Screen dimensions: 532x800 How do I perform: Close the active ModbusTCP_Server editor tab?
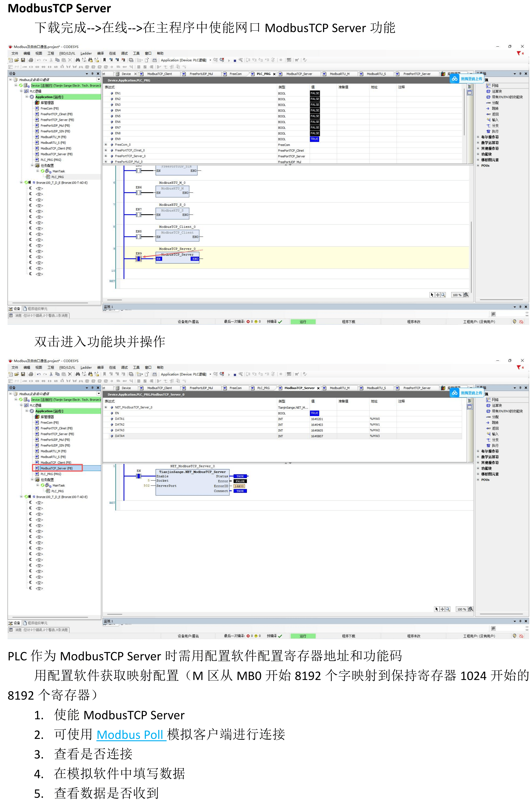click(x=318, y=388)
